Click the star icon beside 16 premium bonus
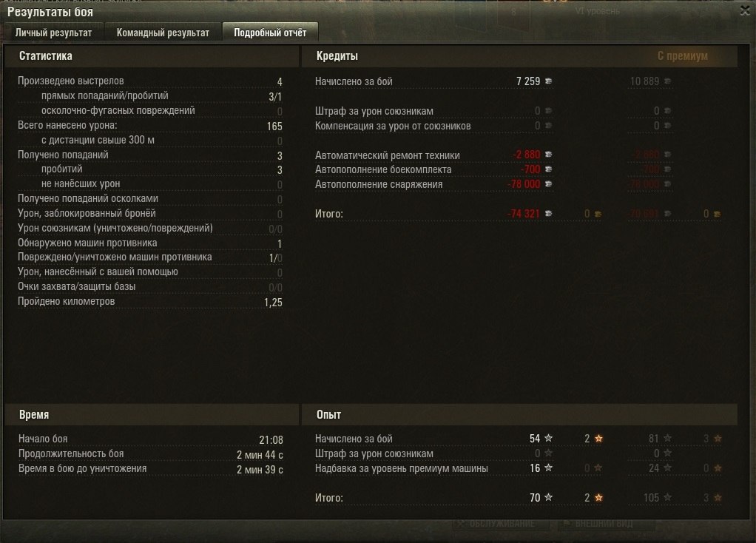Viewport: 756px width, 543px height. [548, 468]
